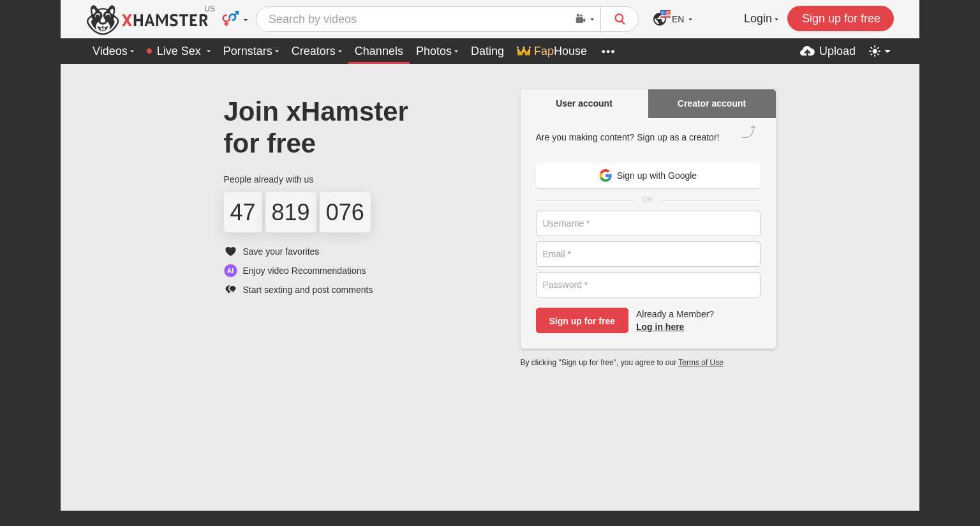The image size is (980, 526).
Task: Open the Terms of Use link
Action: click(701, 363)
